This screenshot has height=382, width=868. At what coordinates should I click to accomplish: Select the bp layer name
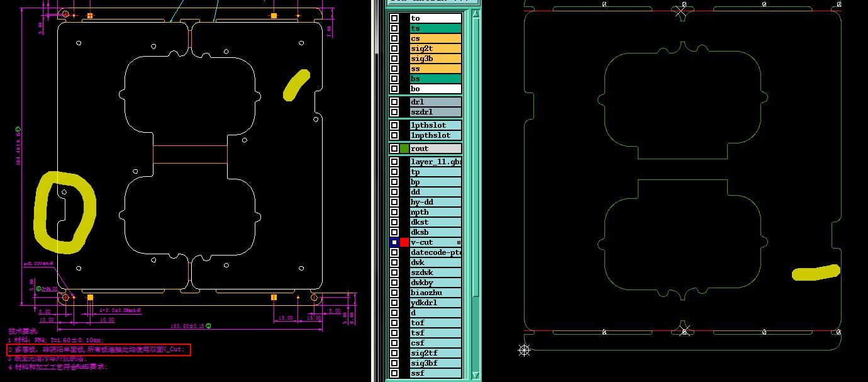435,182
